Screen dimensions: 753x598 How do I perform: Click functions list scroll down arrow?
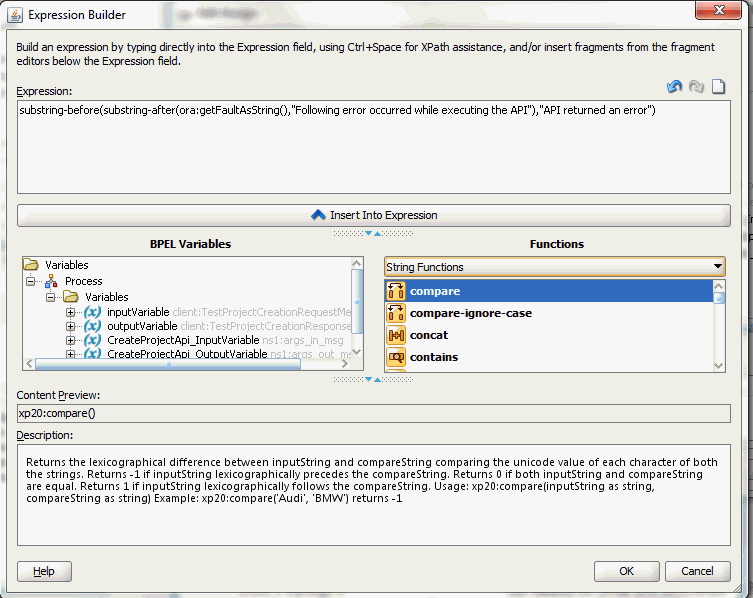[719, 366]
